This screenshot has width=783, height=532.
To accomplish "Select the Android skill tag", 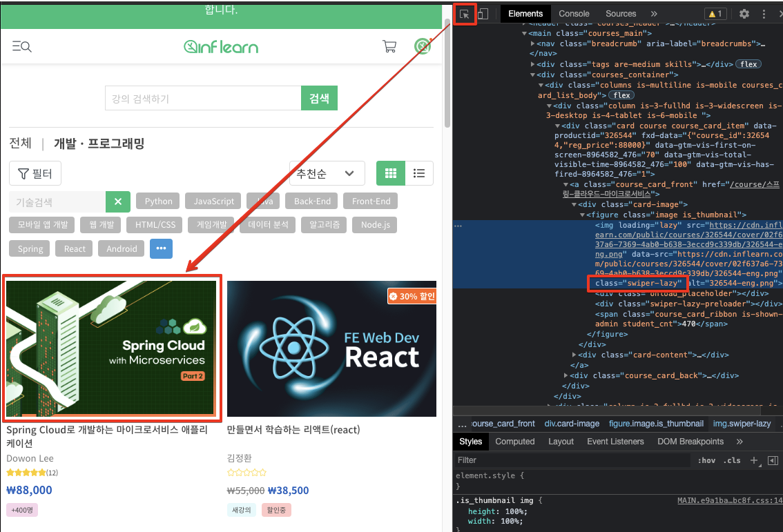I will click(x=122, y=248).
